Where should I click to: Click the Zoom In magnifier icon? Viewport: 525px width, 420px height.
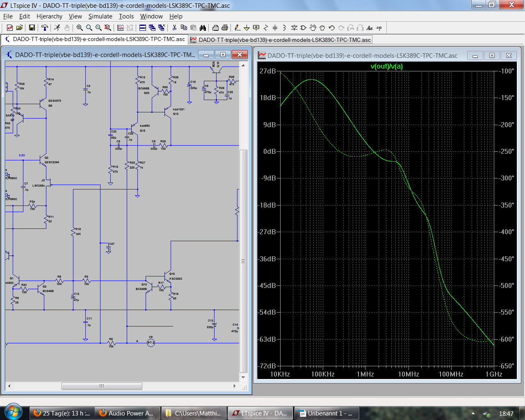click(x=80, y=27)
